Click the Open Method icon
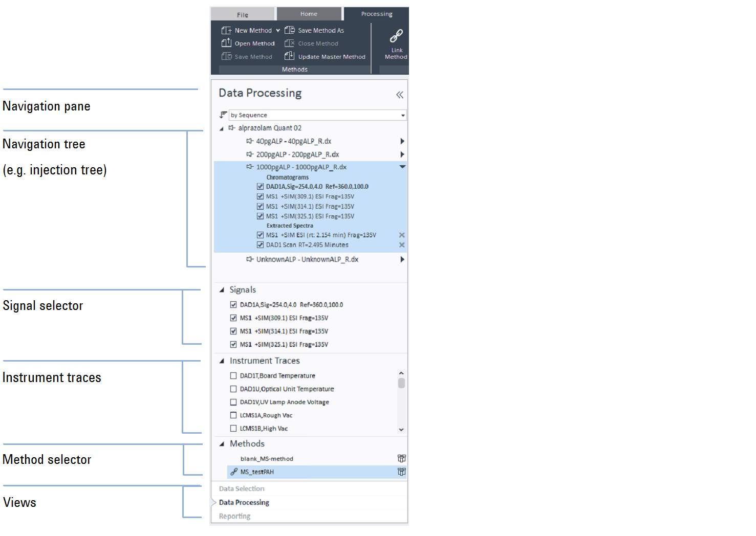Screen dimensions: 756x536 226,43
